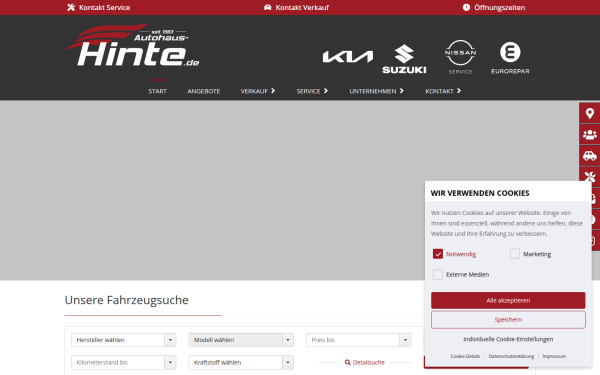Open the Datenschutzerklärung link

point(511,356)
